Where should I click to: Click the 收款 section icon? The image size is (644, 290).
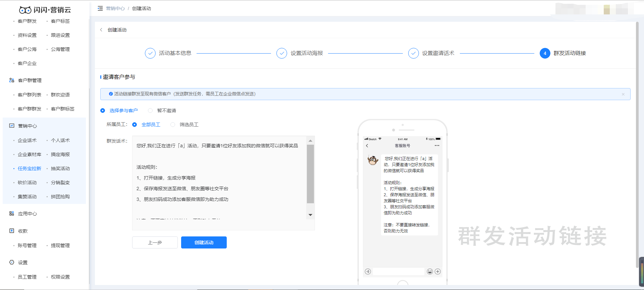point(12,231)
